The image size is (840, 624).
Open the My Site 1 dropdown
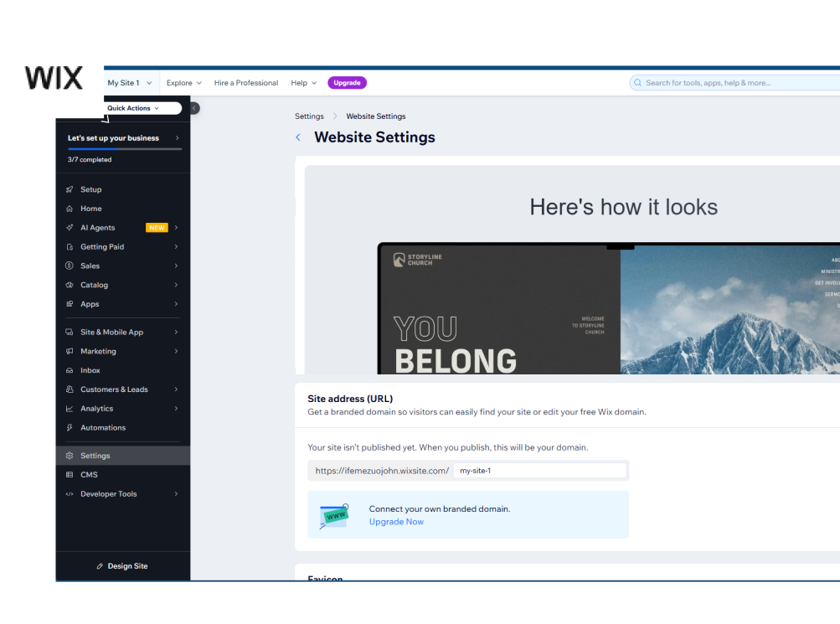[130, 83]
